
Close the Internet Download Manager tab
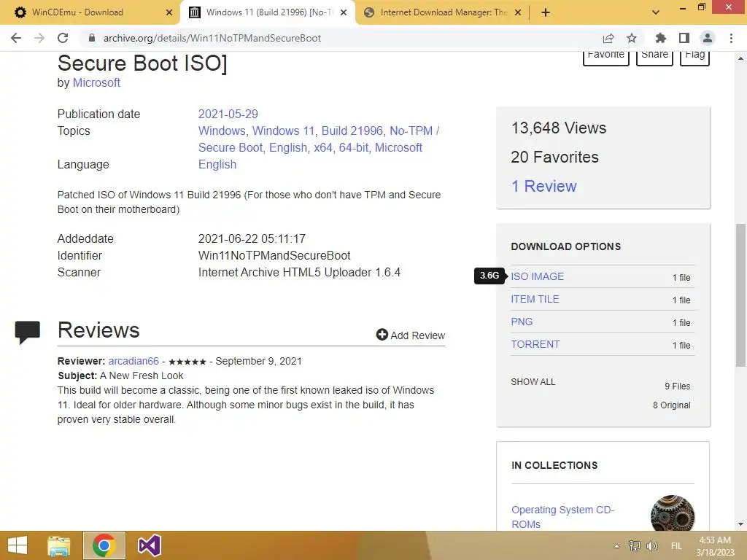[518, 12]
